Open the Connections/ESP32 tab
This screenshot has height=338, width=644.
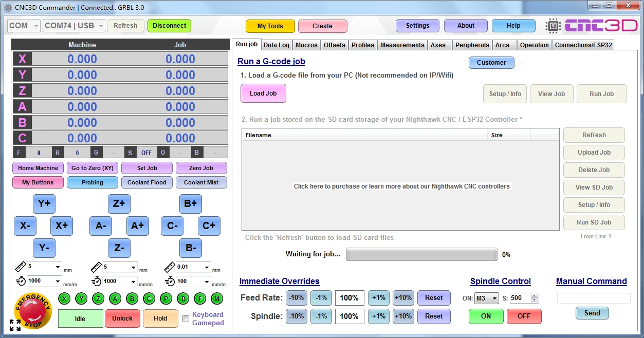583,45
